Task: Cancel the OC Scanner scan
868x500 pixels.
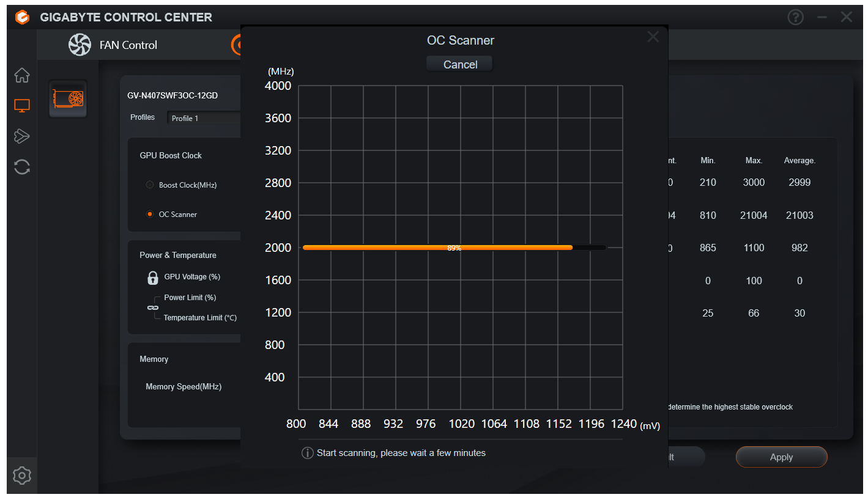Action: (460, 64)
